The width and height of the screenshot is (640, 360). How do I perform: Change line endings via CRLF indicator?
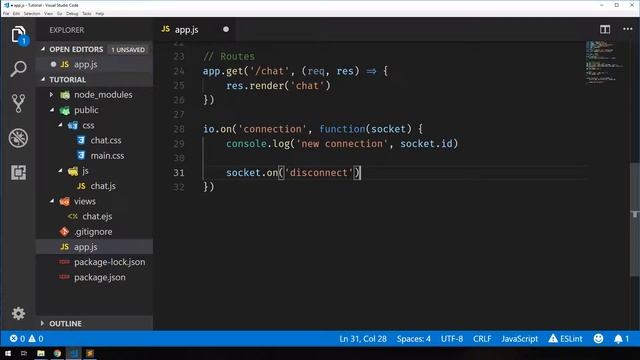point(482,338)
